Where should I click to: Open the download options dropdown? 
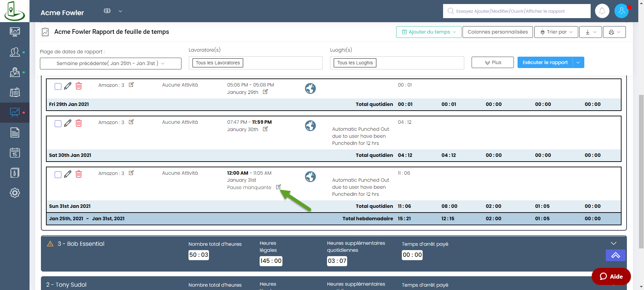tap(591, 32)
